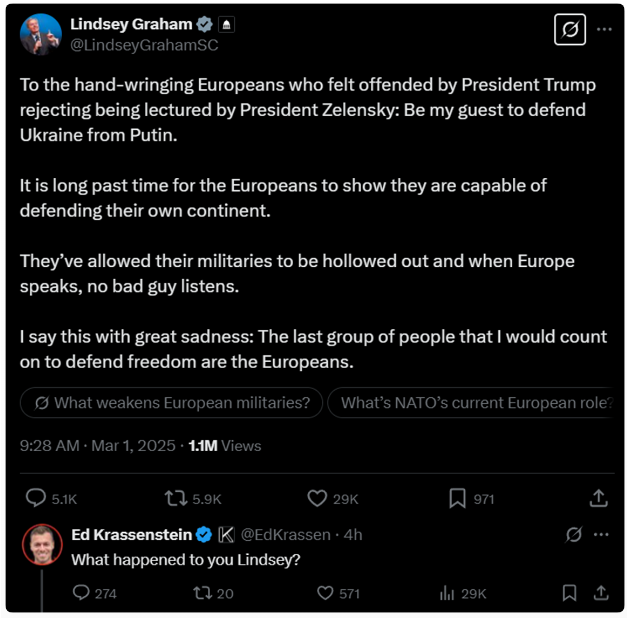Click the reply icon with 5.1K replies
This screenshot has width=628, height=619.
pyautogui.click(x=35, y=498)
